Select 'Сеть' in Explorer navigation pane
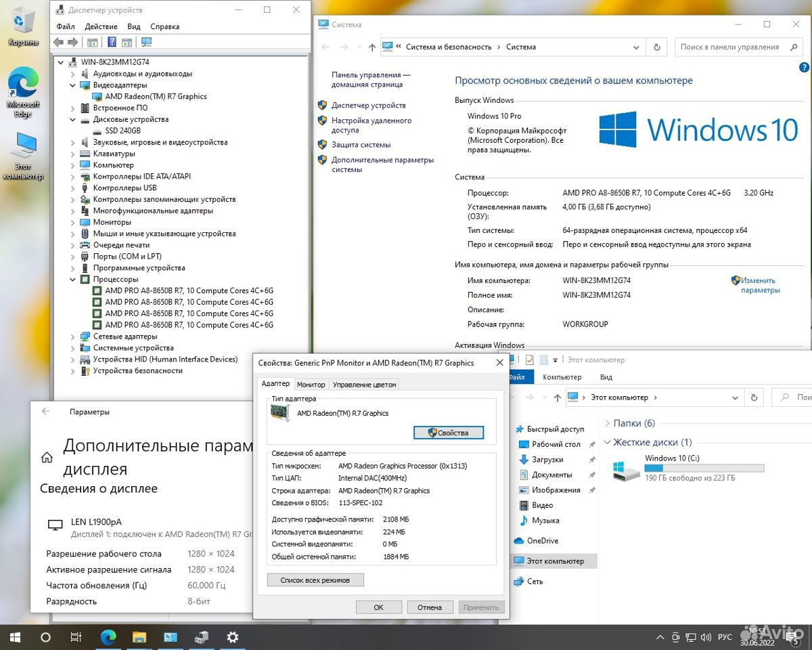Screen dimensions: 812x650 click(535, 581)
